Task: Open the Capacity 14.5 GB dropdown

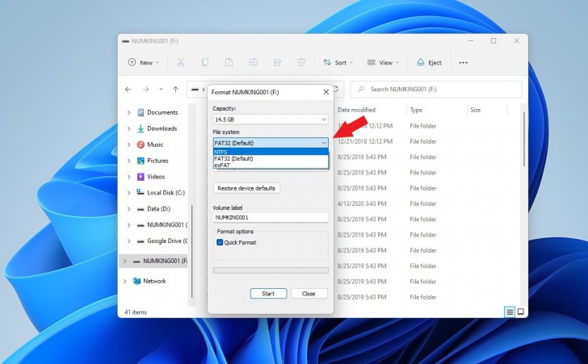Action: point(271,119)
